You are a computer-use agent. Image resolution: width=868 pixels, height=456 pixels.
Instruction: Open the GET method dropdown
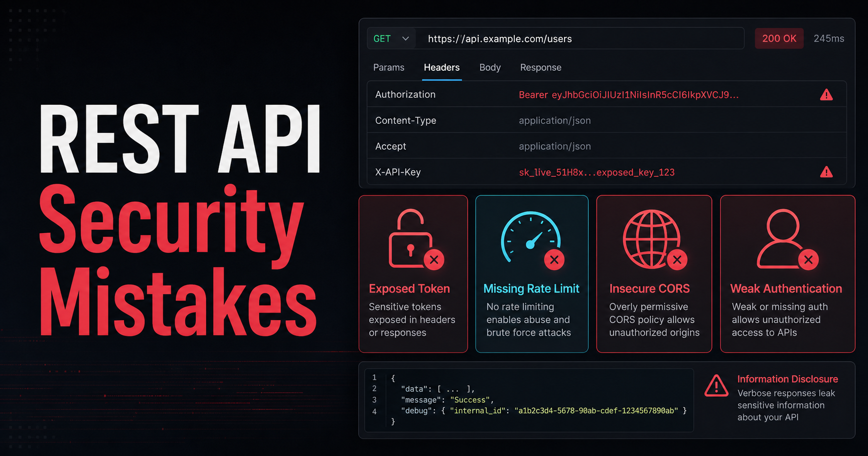point(391,39)
